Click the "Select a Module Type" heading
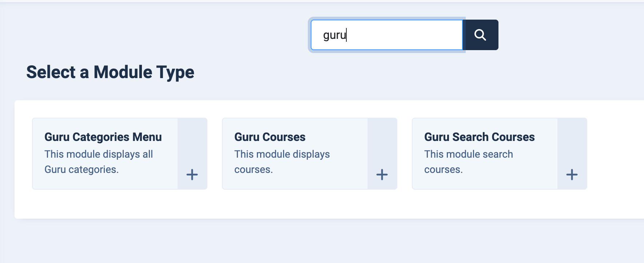 tap(110, 72)
